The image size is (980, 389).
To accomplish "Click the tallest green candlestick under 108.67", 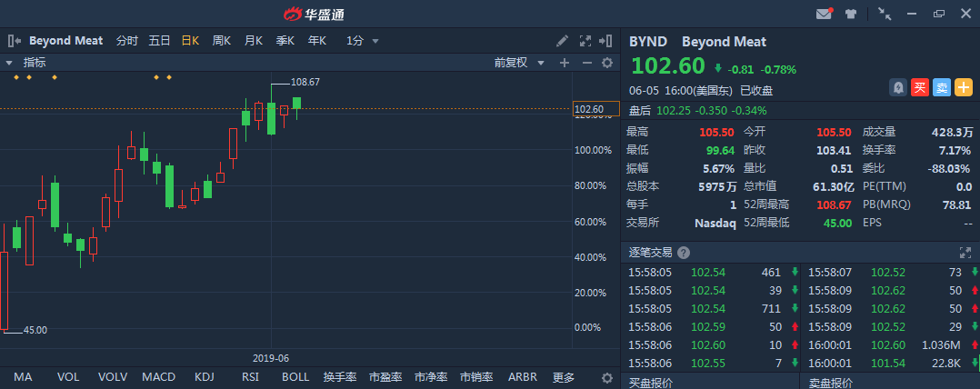I will (271, 119).
